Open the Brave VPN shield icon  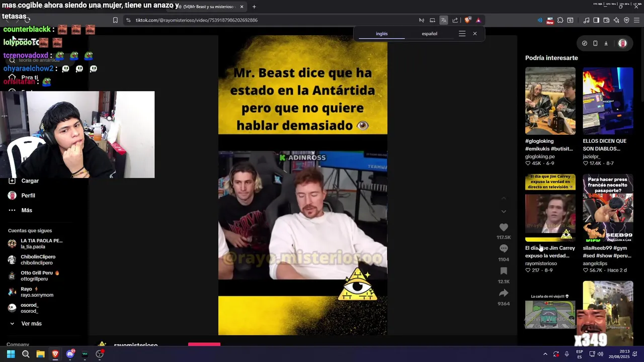point(626,20)
